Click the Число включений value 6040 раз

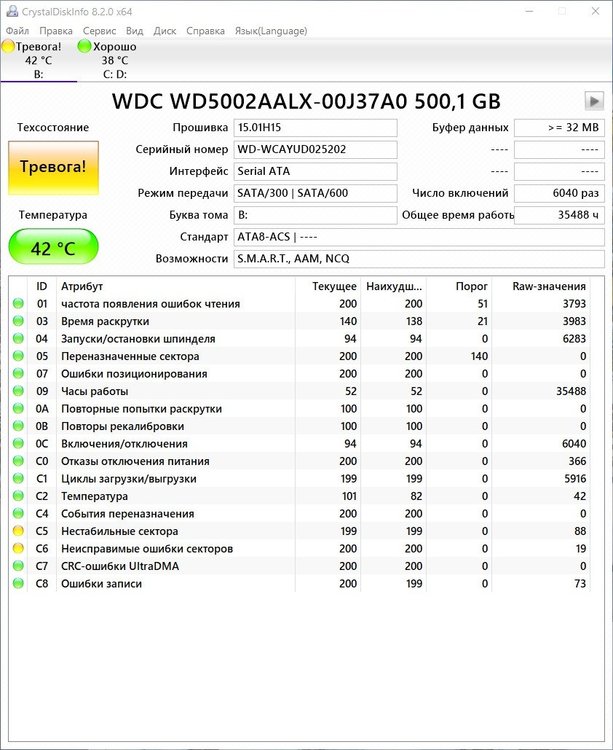pos(559,193)
